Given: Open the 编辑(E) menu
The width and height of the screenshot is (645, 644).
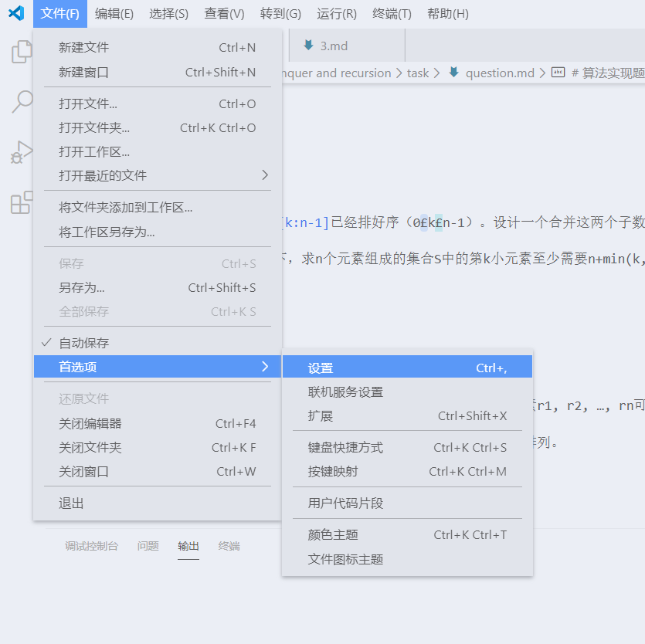Looking at the screenshot, I should [x=114, y=13].
